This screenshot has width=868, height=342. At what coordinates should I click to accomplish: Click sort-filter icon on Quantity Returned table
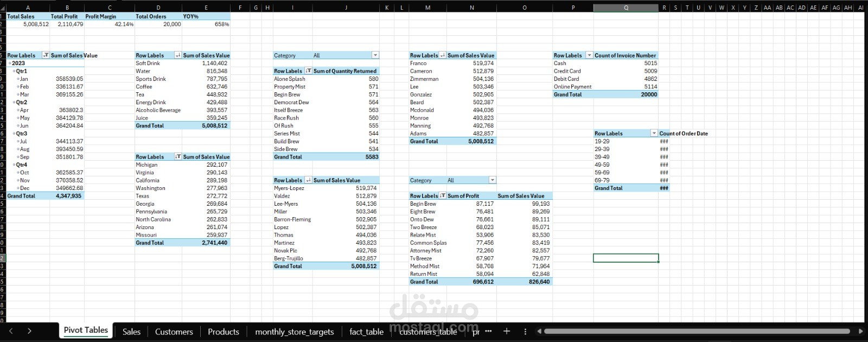308,71
